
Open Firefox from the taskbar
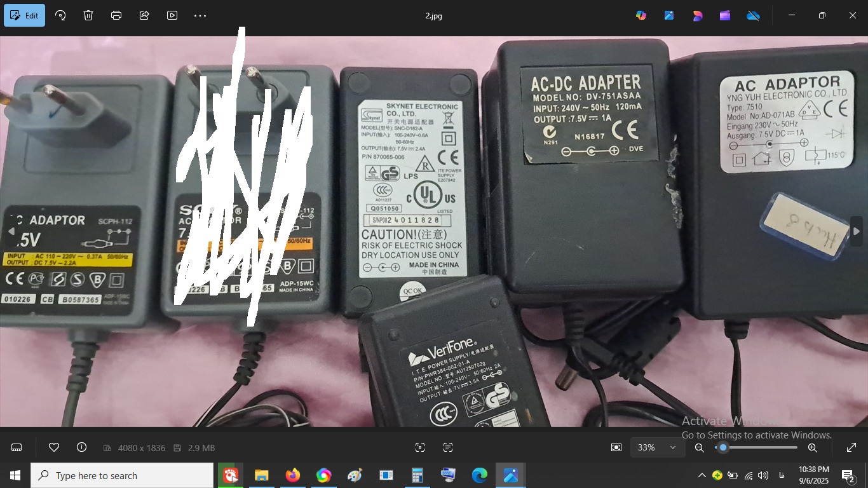point(292,475)
